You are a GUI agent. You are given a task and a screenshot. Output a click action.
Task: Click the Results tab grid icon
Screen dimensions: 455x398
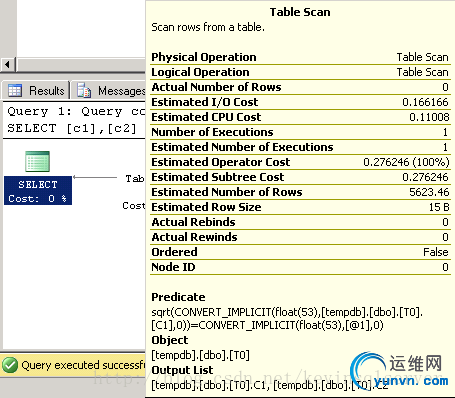(x=15, y=90)
